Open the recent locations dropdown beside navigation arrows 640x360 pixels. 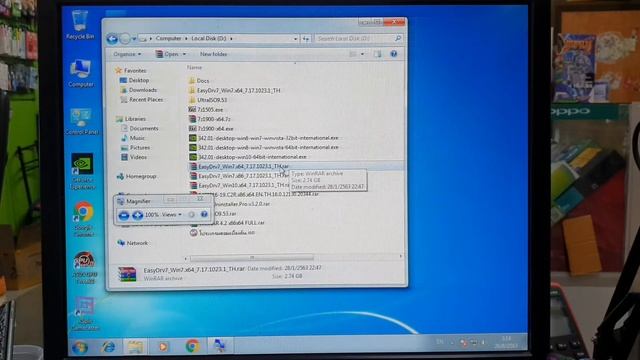click(134, 39)
